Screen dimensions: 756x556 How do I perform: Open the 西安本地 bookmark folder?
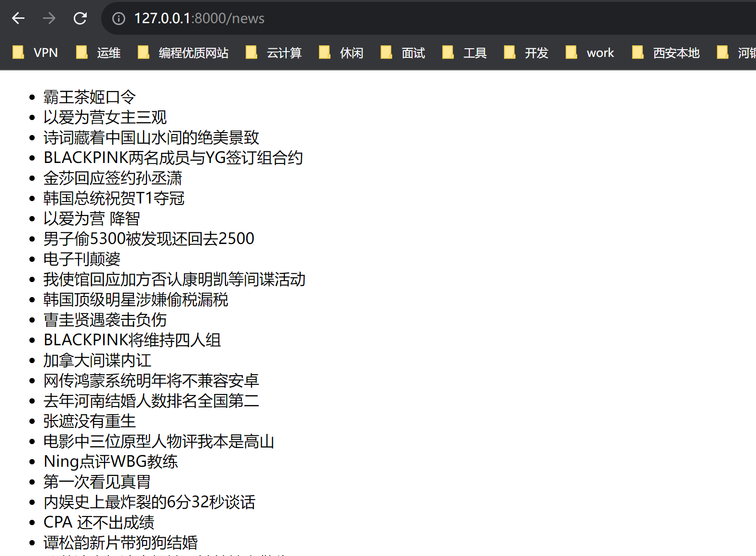[x=666, y=53]
